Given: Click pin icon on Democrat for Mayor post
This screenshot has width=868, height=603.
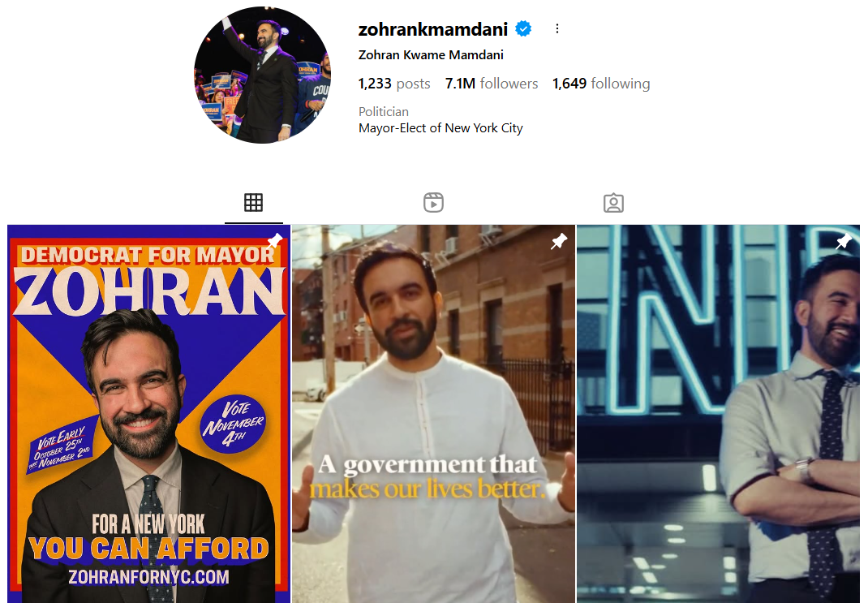Looking at the screenshot, I should (x=275, y=241).
